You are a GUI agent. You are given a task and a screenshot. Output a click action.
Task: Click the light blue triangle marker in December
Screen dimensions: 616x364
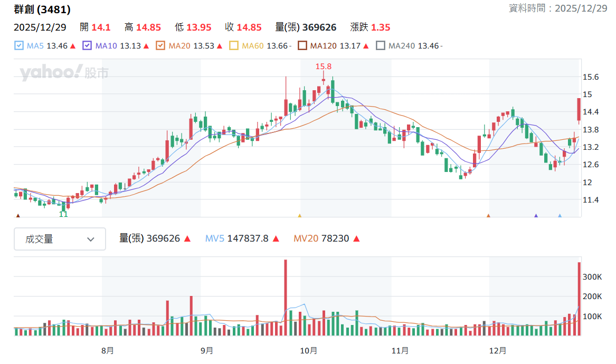pyautogui.click(x=560, y=216)
